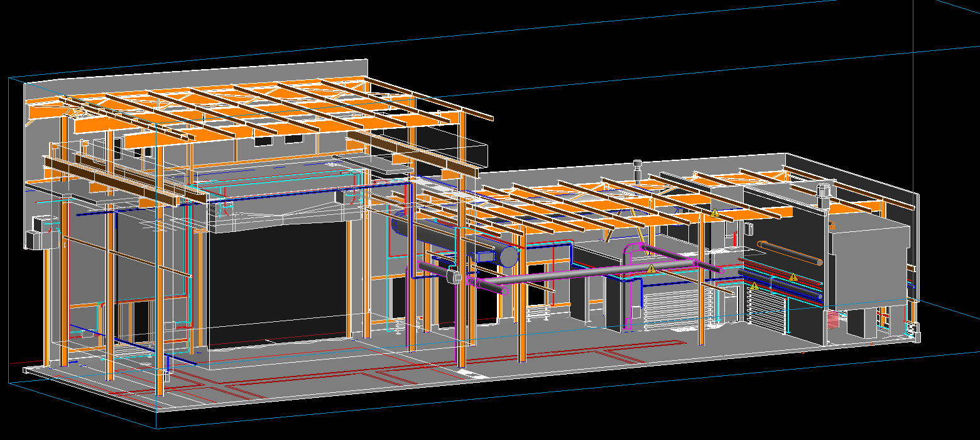
Task: Open the warning marker on the red and cyan pipe rack
Action: click(793, 277)
